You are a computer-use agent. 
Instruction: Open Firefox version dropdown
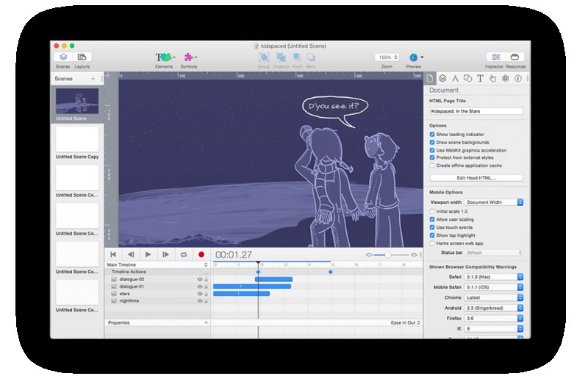493,318
